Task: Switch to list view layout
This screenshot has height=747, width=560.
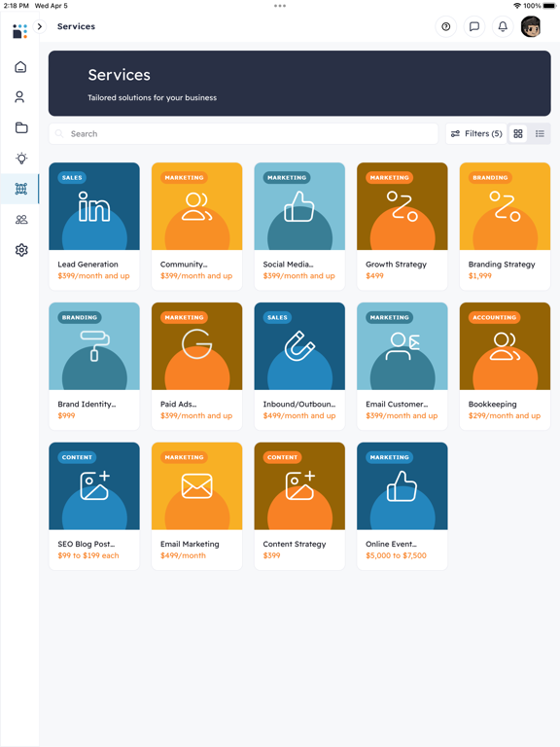Action: [x=540, y=134]
